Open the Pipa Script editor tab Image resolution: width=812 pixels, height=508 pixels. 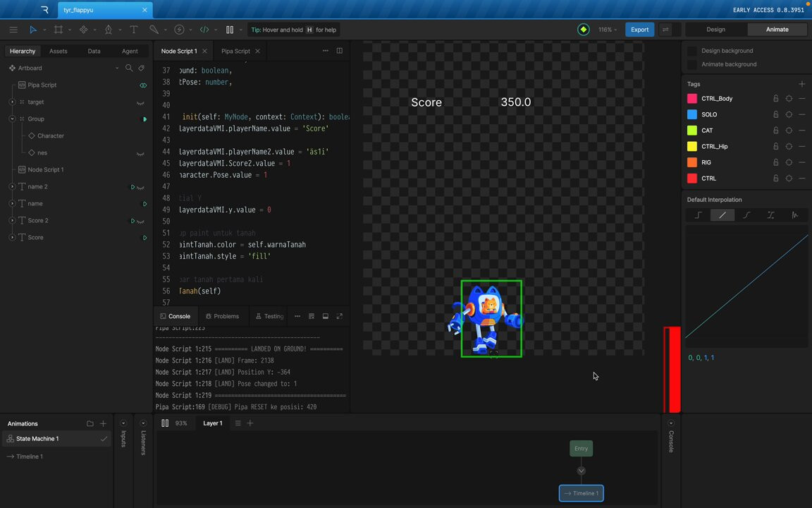235,52
